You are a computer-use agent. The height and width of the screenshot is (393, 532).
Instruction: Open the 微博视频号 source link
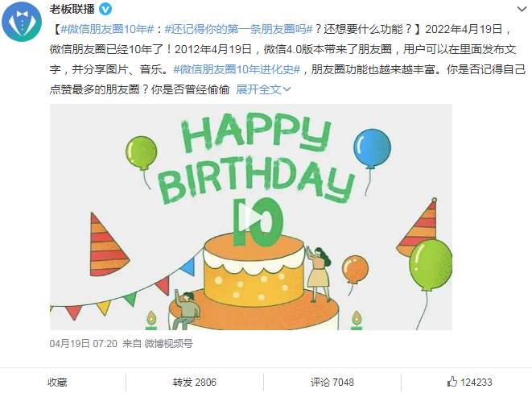pos(169,344)
